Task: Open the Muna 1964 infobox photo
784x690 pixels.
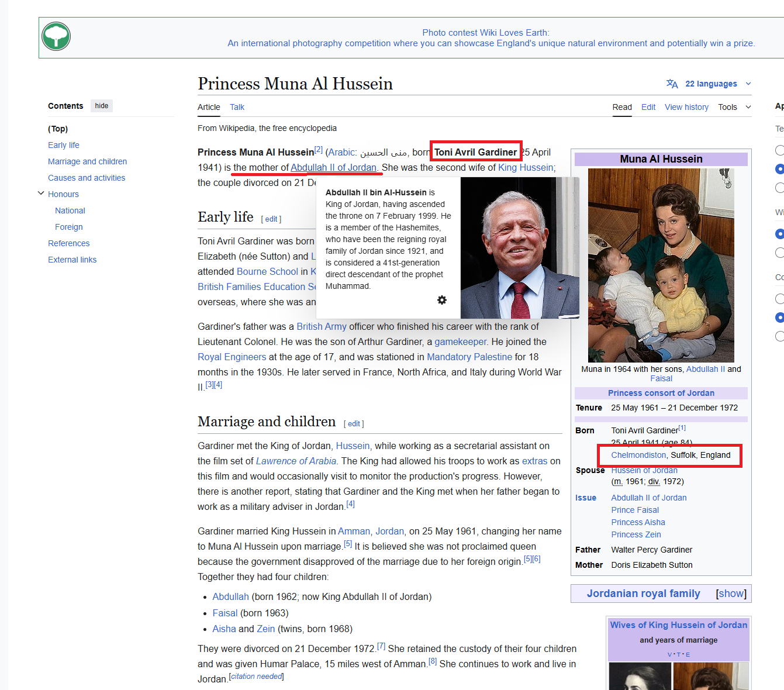Action: [661, 265]
